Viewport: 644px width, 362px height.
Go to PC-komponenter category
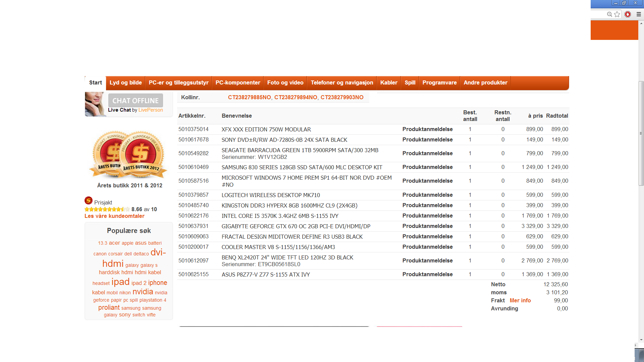238,83
